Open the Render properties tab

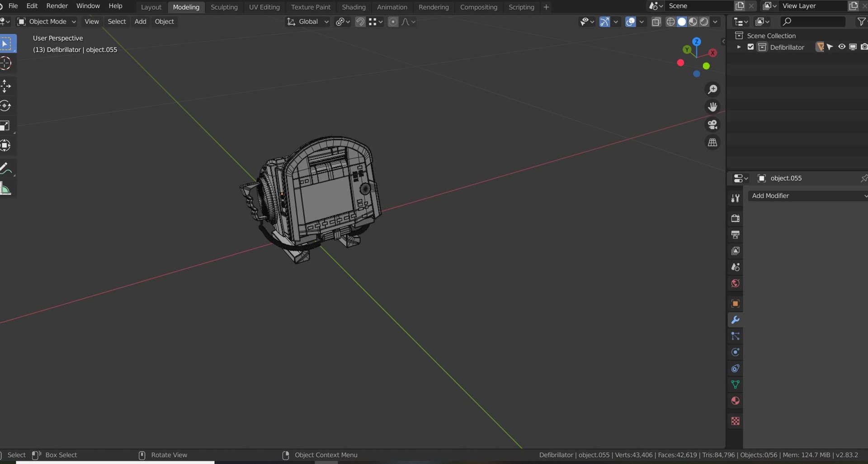coord(735,218)
